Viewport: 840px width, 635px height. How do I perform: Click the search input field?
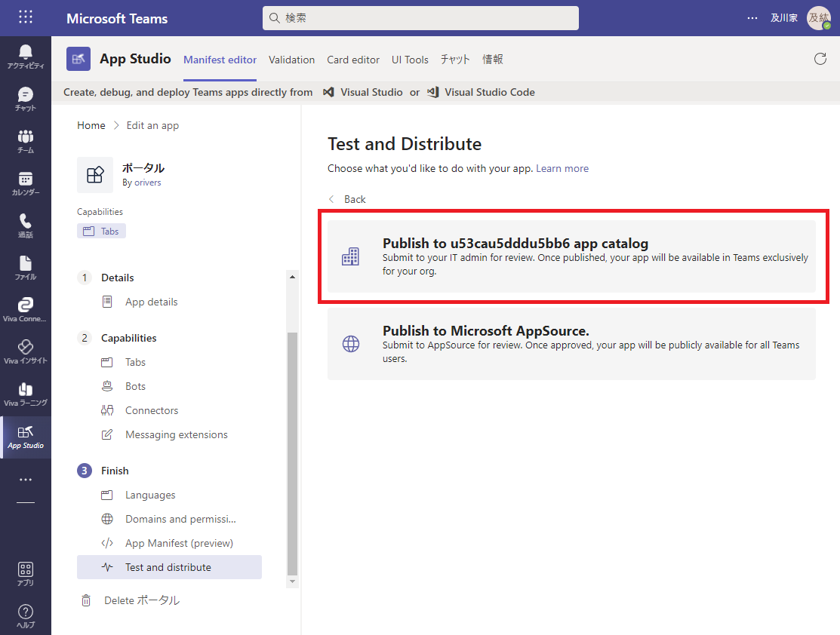[420, 18]
